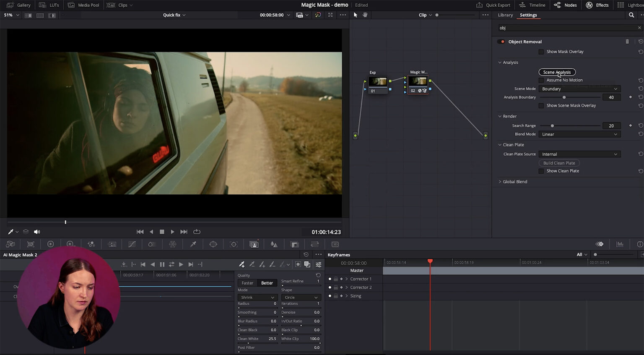
Task: Click the Scene Analysis button
Action: point(557,72)
